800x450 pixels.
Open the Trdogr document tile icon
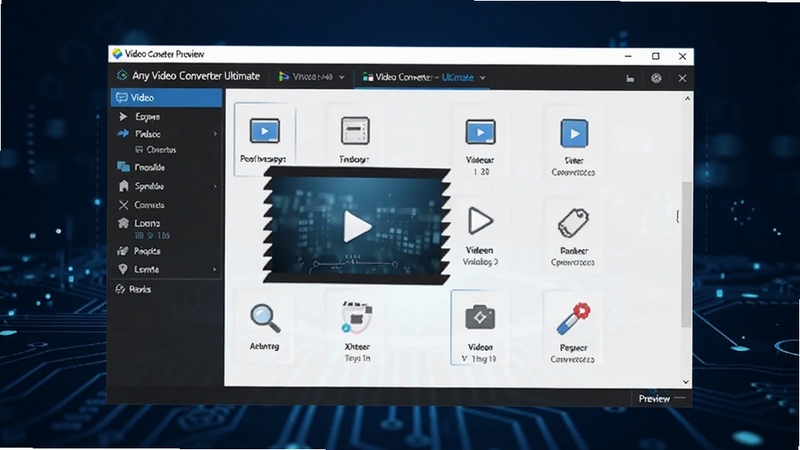[x=355, y=131]
